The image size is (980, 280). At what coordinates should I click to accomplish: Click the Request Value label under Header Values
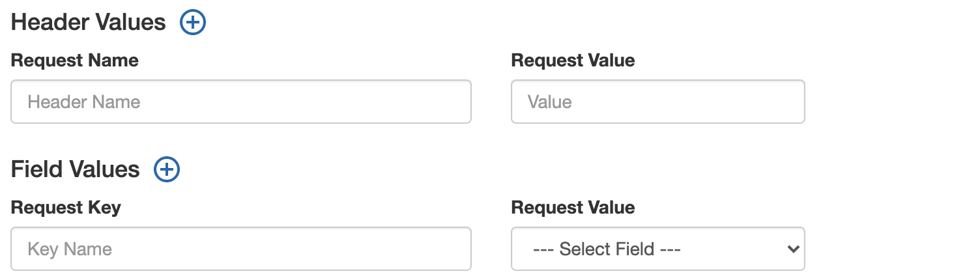pyautogui.click(x=573, y=61)
